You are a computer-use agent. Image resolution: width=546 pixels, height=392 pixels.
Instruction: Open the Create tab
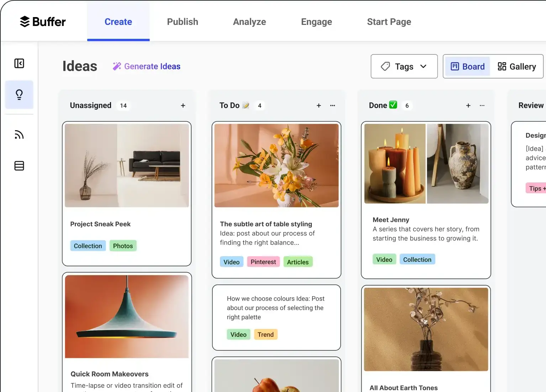point(118,22)
